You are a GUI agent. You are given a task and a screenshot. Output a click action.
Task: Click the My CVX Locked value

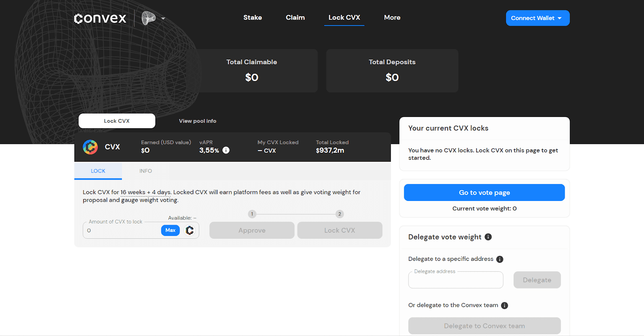click(267, 151)
